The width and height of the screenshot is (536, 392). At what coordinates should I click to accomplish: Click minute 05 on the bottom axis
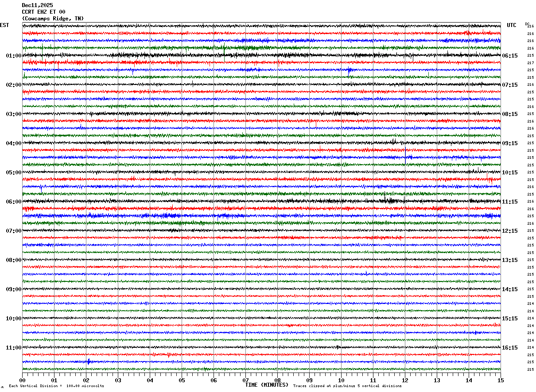pos(182,380)
